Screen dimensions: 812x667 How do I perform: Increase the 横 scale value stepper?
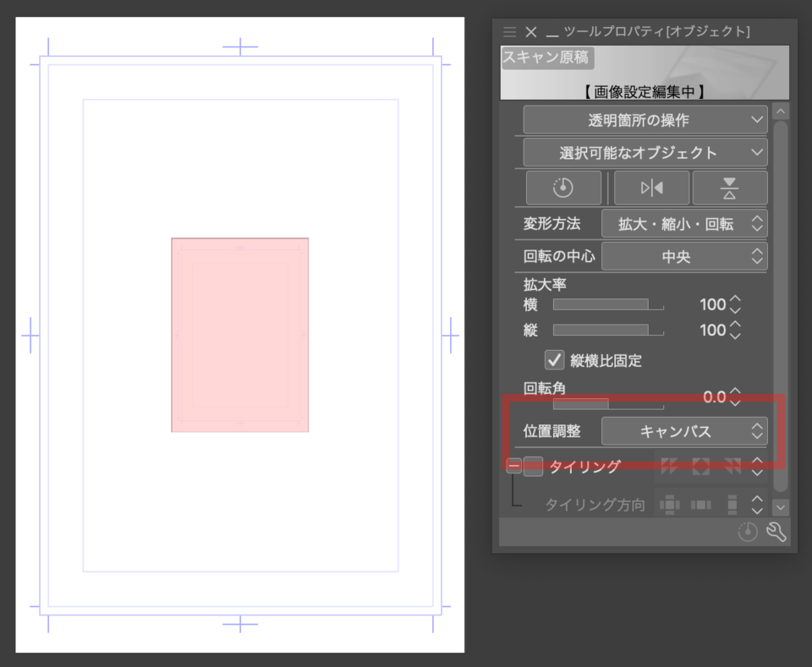[735, 299]
